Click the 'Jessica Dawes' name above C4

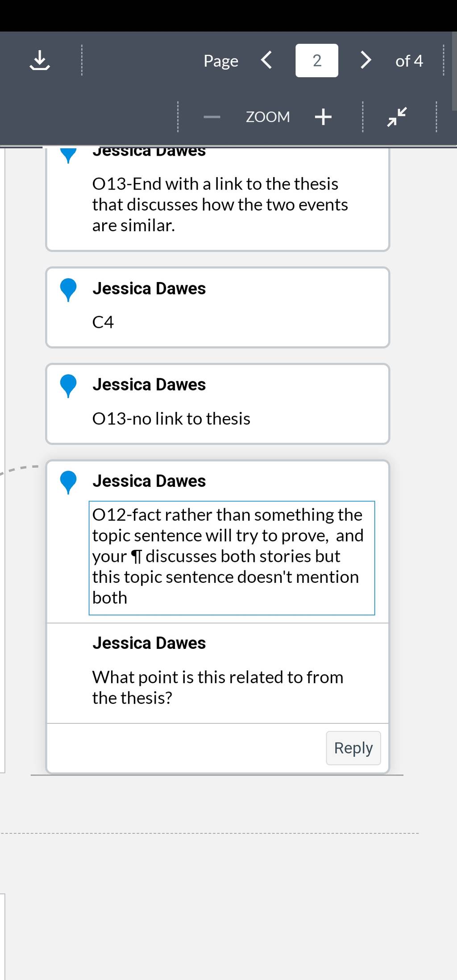click(149, 289)
